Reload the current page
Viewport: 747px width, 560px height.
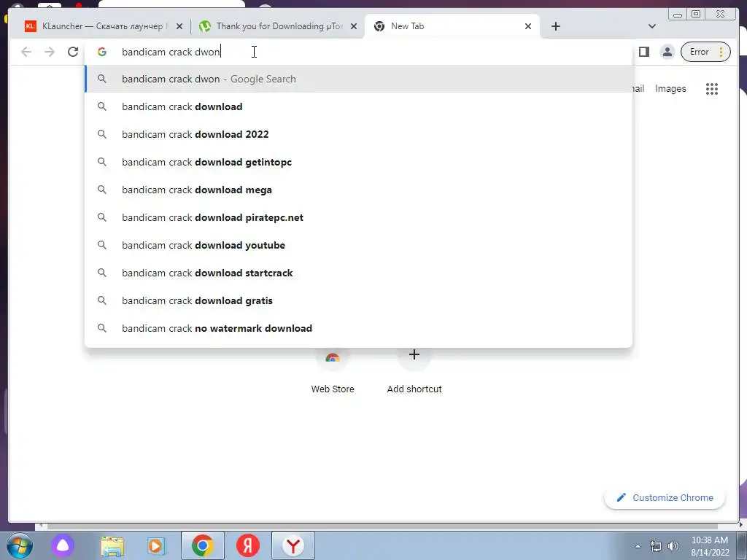72,52
